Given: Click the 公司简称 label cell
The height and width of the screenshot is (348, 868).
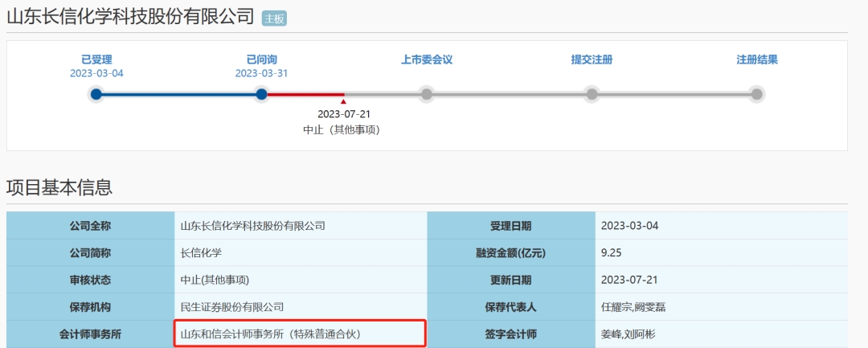Looking at the screenshot, I should (x=90, y=253).
